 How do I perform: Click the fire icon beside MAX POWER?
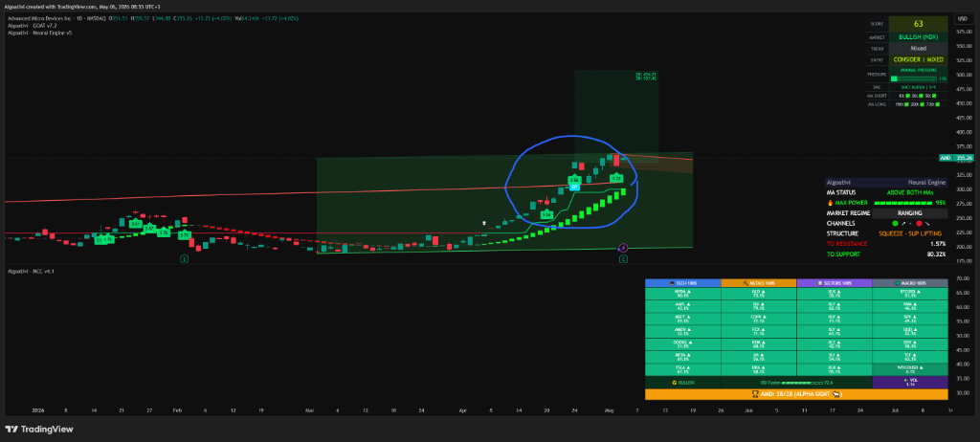coord(830,203)
